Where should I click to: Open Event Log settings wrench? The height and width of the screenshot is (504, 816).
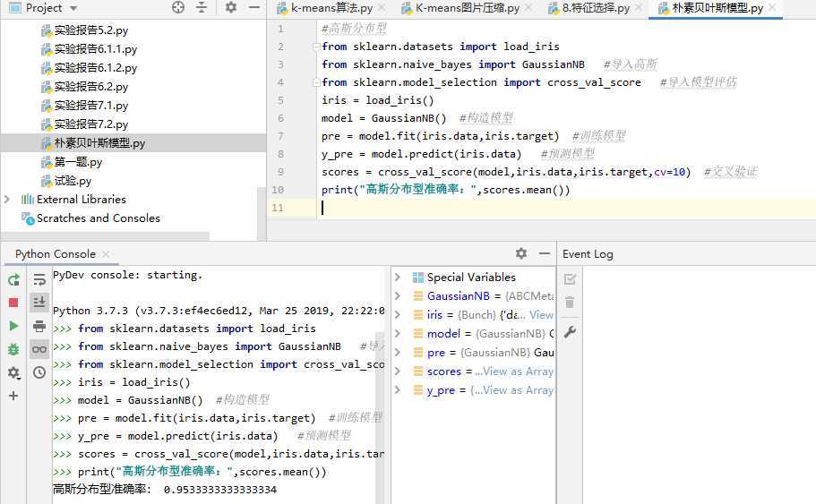[570, 332]
